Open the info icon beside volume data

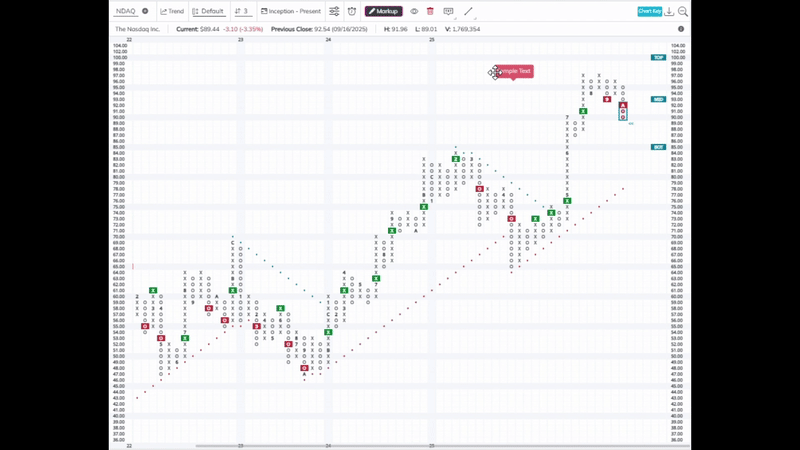pyautogui.click(x=681, y=29)
